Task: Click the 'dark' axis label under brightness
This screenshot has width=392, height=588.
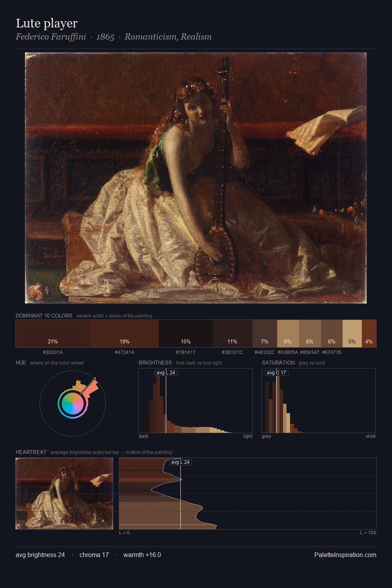Action: 143,436
